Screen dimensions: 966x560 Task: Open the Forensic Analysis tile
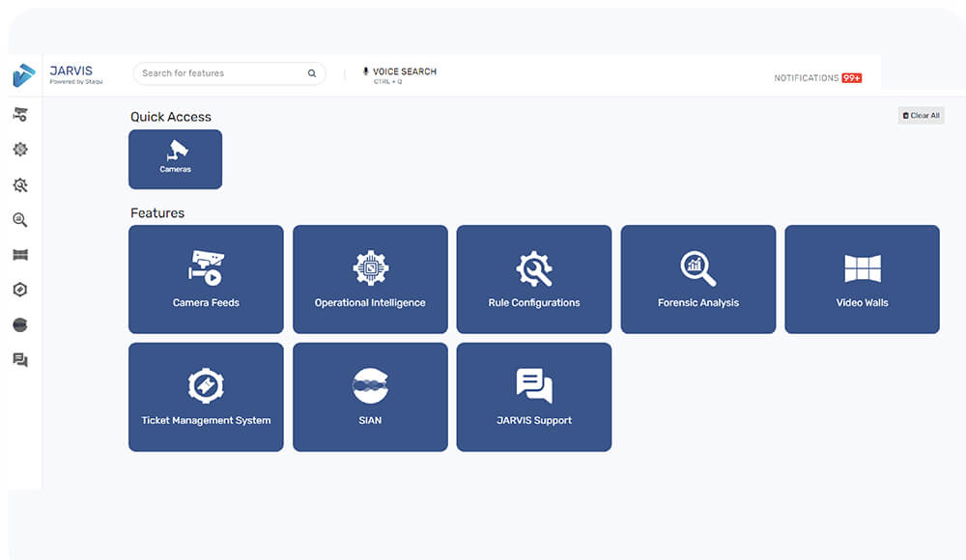tap(698, 279)
